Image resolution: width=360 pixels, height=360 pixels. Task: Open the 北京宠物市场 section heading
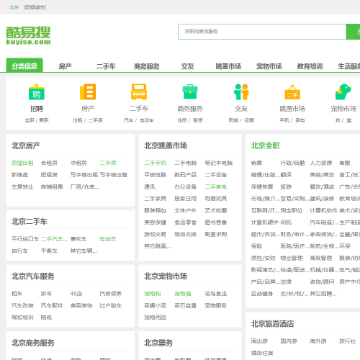[x=166, y=276]
